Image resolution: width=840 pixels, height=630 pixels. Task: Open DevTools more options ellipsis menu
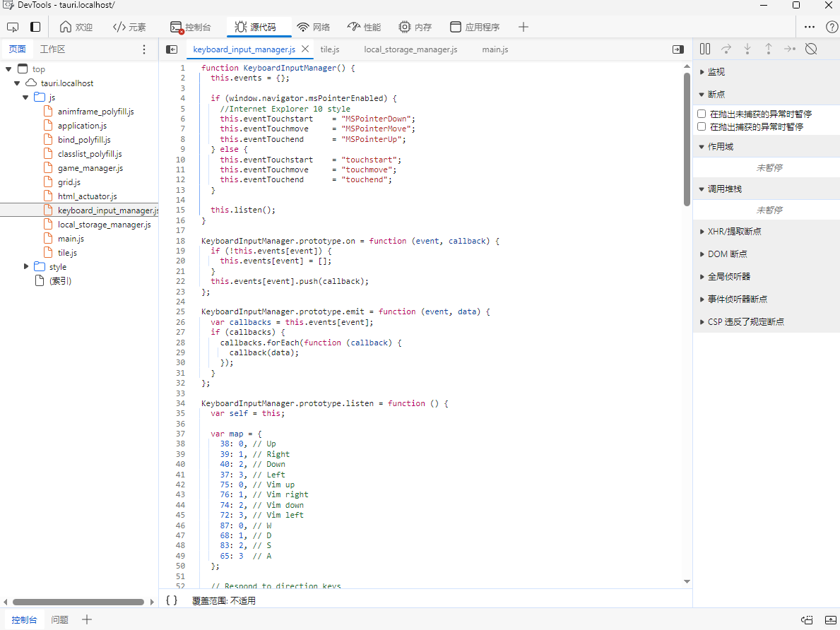(810, 27)
